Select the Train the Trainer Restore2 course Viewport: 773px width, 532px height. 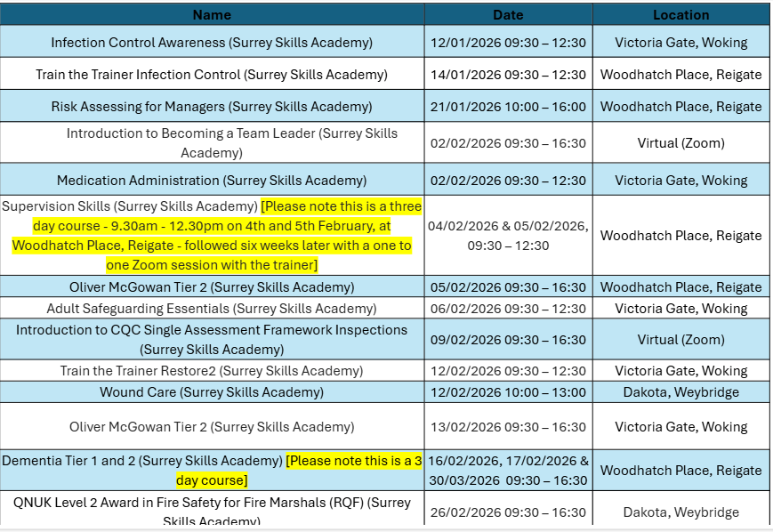point(212,371)
